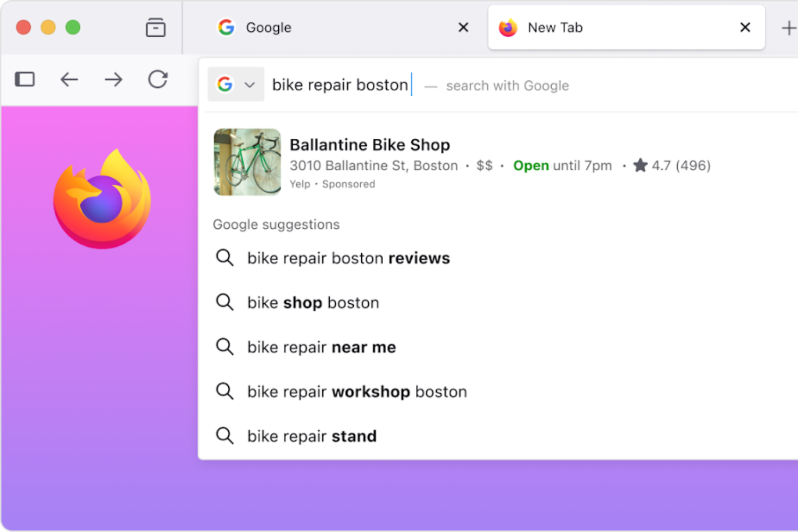The width and height of the screenshot is (798, 532).
Task: Click the bike shop thumbnail image
Action: pos(247,162)
